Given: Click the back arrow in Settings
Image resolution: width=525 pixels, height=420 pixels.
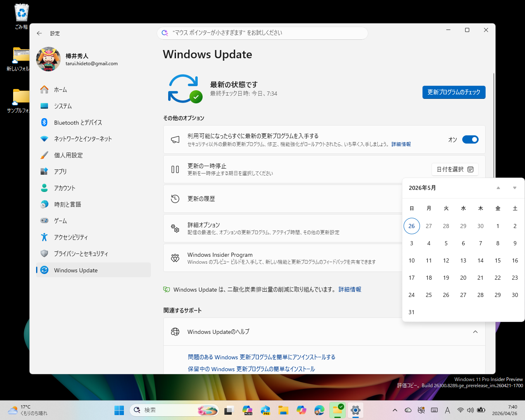Looking at the screenshot, I should pyautogui.click(x=39, y=33).
